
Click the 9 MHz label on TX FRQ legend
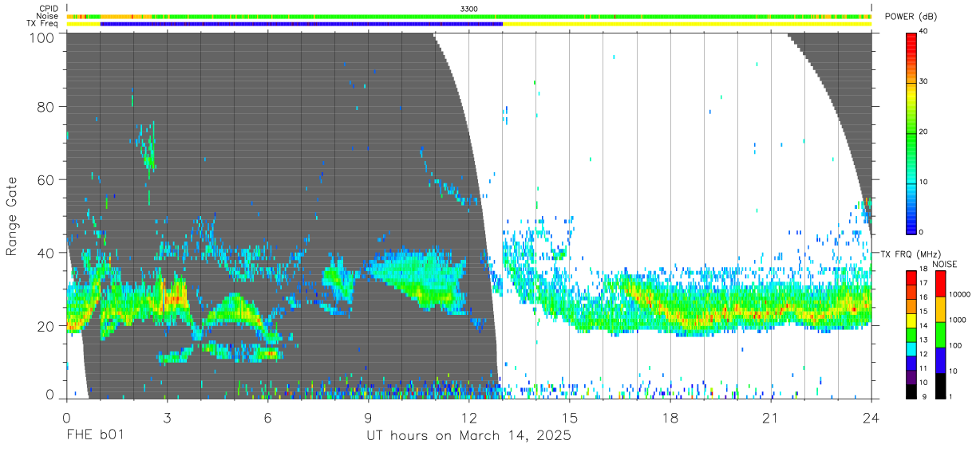[923, 396]
